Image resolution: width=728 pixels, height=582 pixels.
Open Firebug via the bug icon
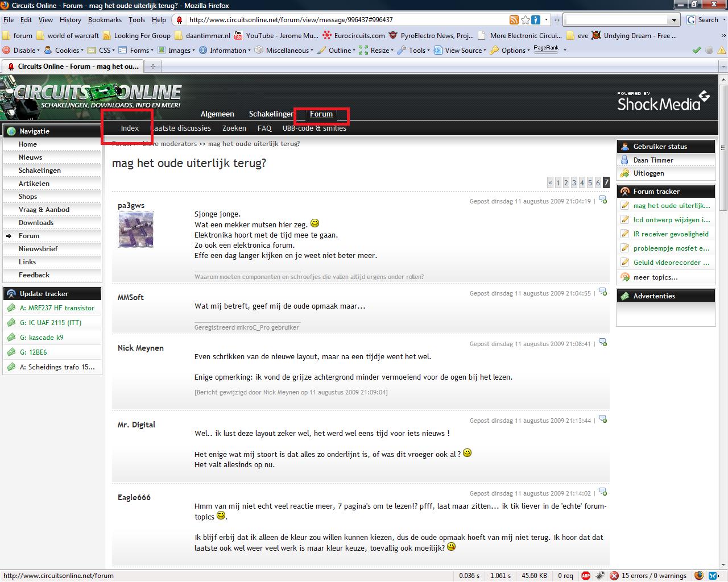click(600, 576)
